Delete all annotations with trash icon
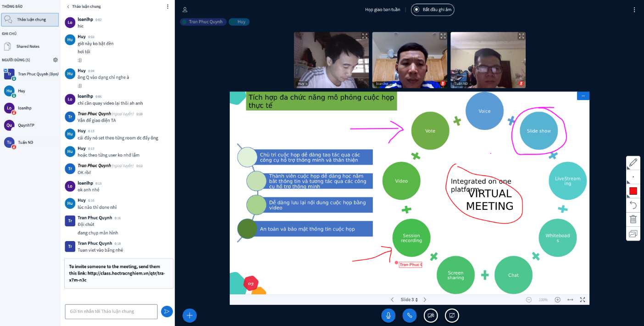Image resolution: width=644 pixels, height=326 pixels. [x=633, y=219]
